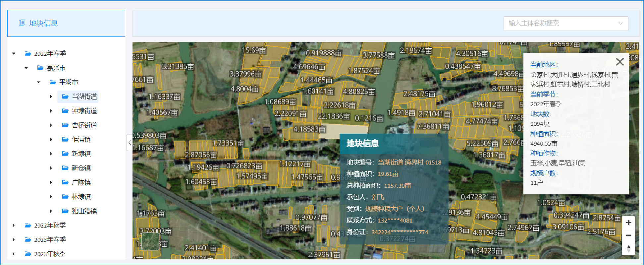Screen dimensions: 644x265
Task: Click the 2022年春季 folder icon
Action: click(28, 53)
